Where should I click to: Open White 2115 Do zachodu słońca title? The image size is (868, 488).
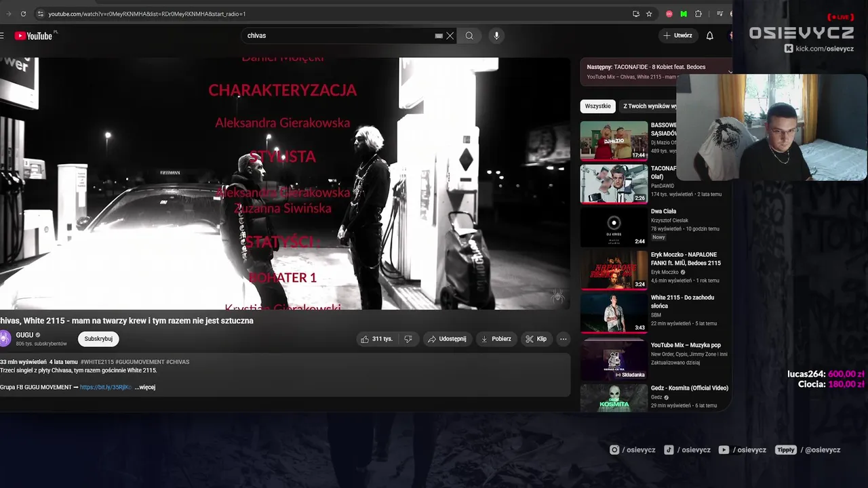coord(682,302)
